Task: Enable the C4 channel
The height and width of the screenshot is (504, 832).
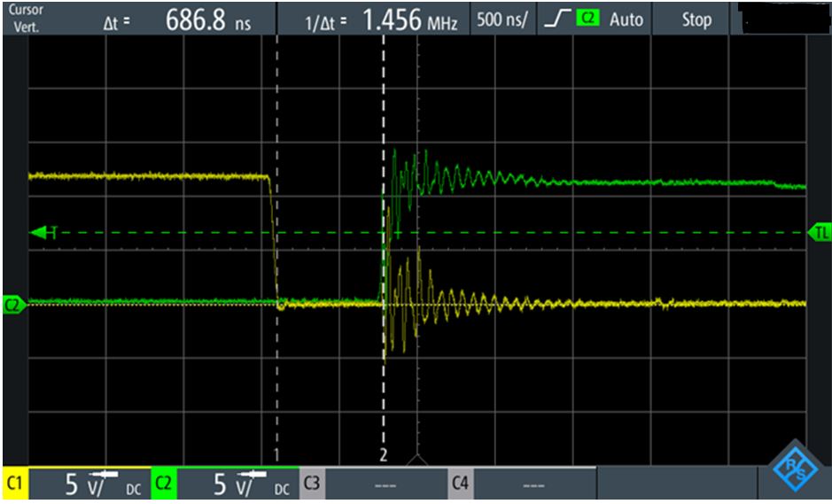Action: 461,485
